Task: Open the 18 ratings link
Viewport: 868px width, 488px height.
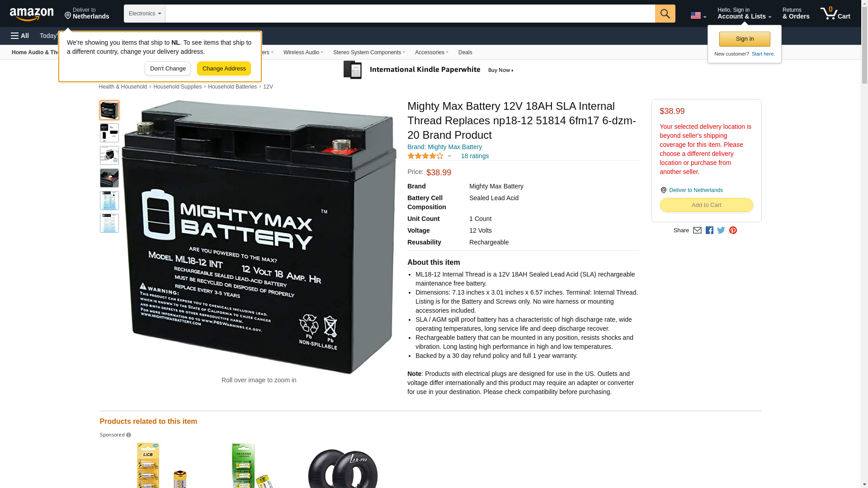Action: [475, 156]
